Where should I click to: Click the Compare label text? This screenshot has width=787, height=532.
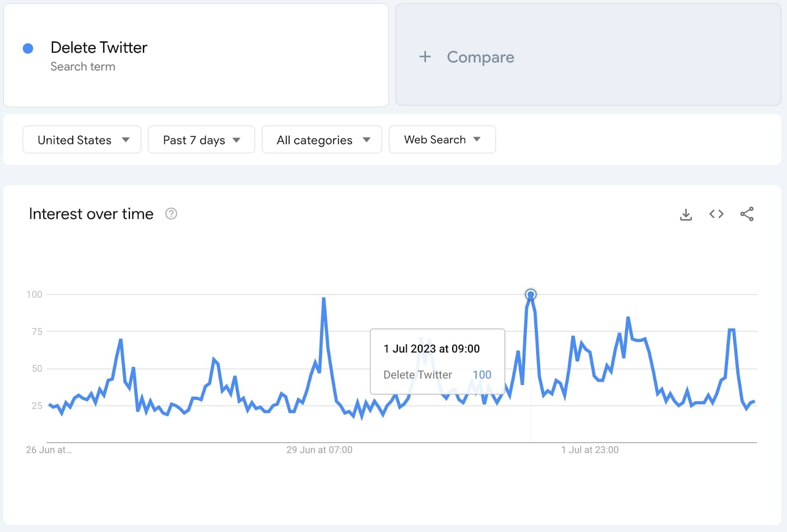pyautogui.click(x=480, y=57)
